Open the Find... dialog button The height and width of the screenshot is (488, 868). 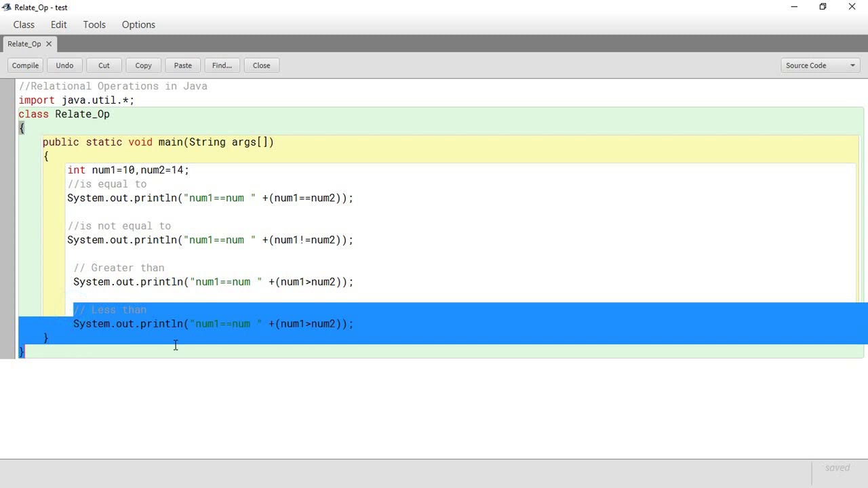click(x=222, y=66)
